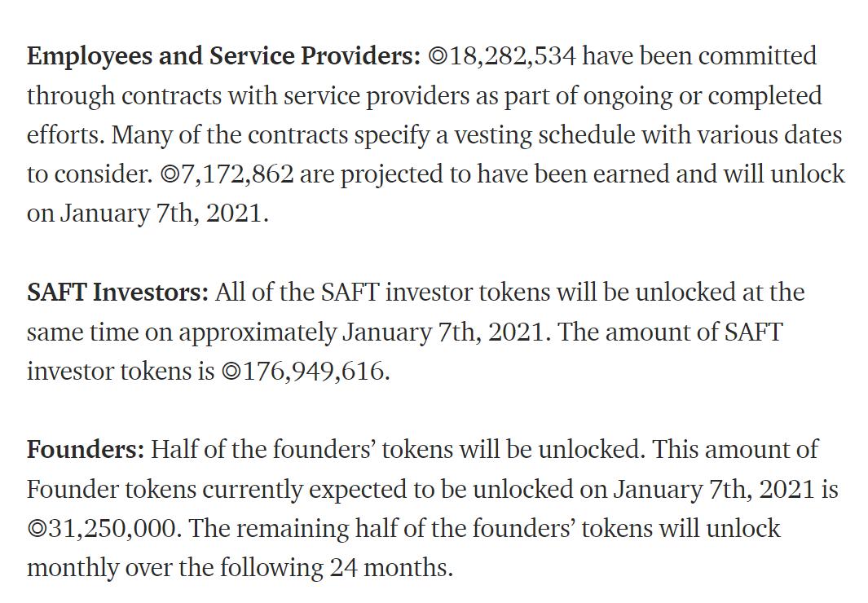Image resolution: width=868 pixels, height=603 pixels.
Task: Click the phrase "ongoing or completed"
Action: (699, 96)
